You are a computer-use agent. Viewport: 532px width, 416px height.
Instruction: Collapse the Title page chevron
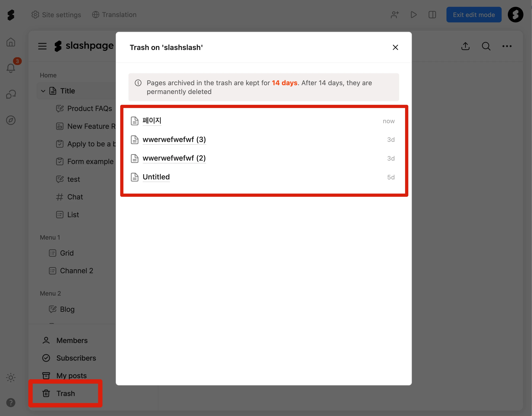pyautogui.click(x=43, y=91)
